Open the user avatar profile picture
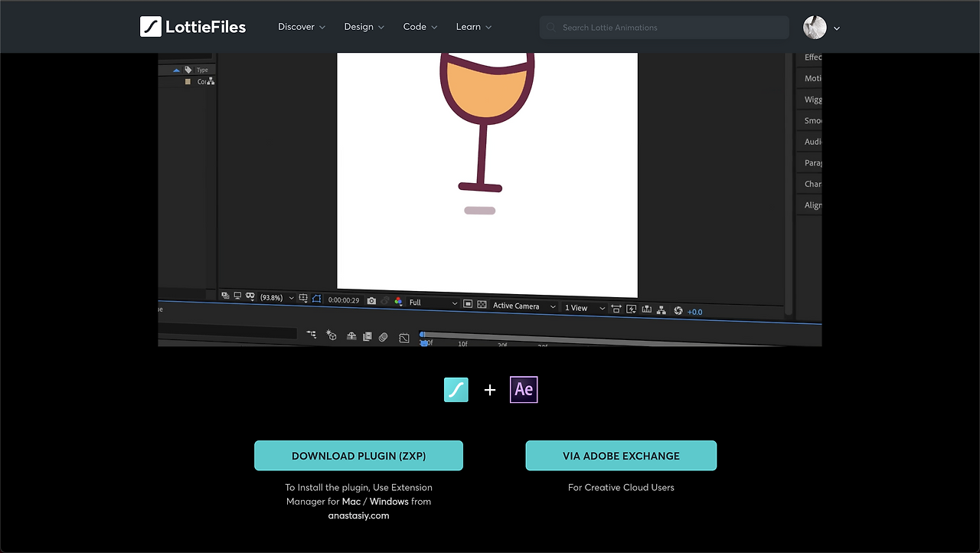 pos(815,28)
